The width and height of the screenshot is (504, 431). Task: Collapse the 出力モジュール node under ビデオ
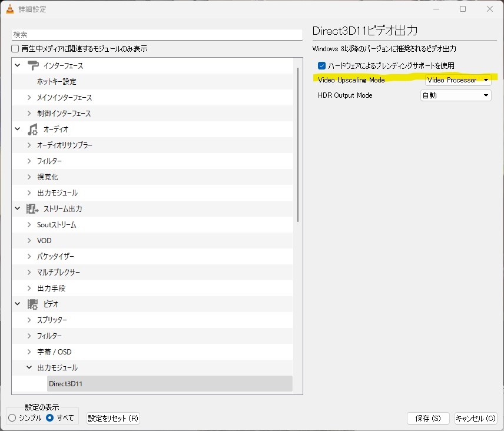(x=29, y=367)
